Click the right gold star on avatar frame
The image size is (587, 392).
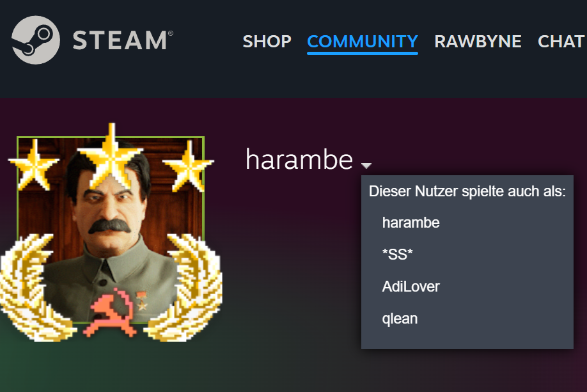point(188,166)
